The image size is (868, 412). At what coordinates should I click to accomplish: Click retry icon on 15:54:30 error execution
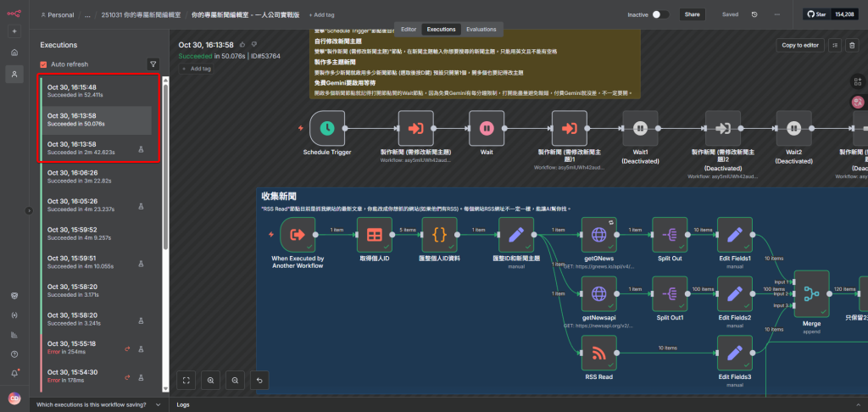click(x=127, y=377)
